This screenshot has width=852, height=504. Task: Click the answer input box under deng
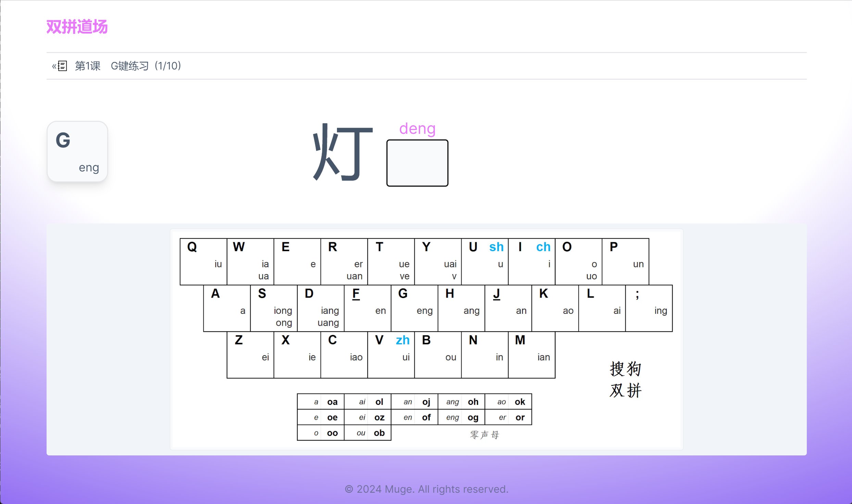pos(417,163)
